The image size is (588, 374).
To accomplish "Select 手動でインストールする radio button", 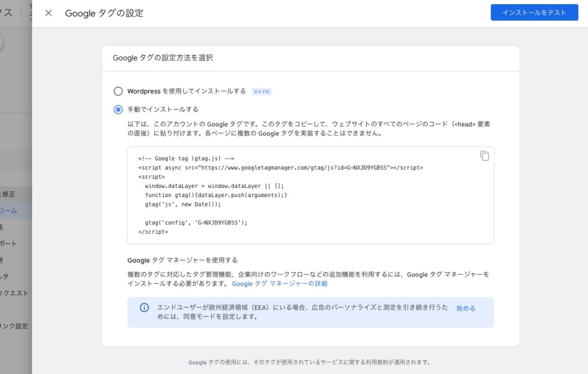I will pyautogui.click(x=118, y=110).
